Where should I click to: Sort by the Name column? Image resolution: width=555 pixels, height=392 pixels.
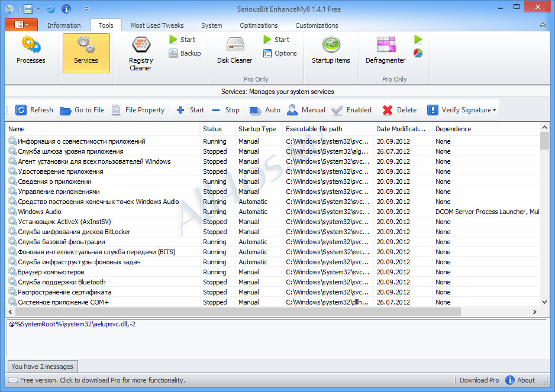102,129
